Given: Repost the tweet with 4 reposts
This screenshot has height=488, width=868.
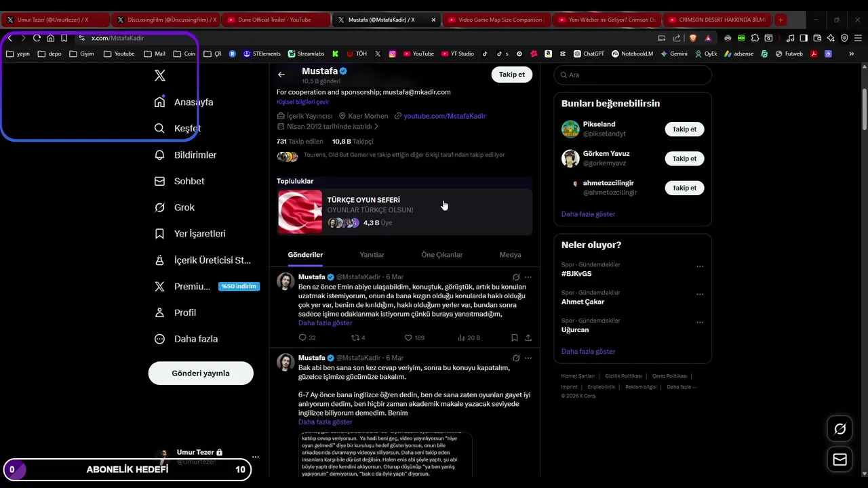Looking at the screenshot, I should pos(358,338).
